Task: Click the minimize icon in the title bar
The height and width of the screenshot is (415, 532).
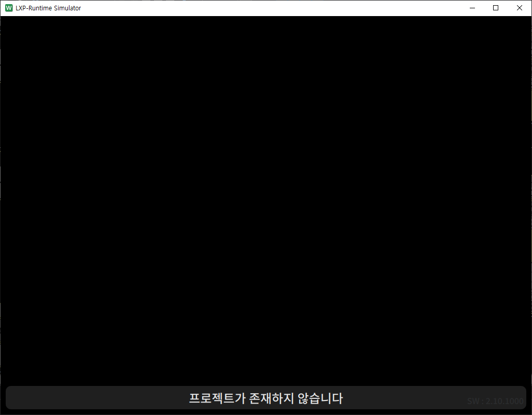Action: 472,8
